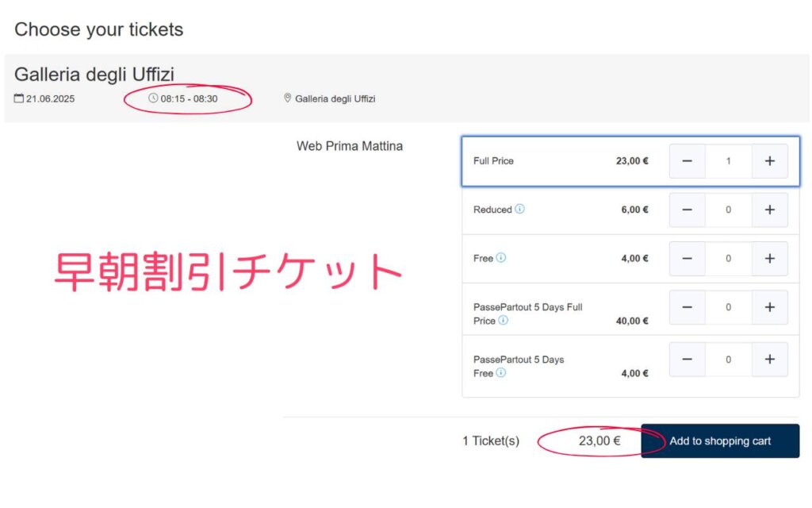This screenshot has height=508, width=812.
Task: Add one Reduced ticket using plus button
Action: 769,210
